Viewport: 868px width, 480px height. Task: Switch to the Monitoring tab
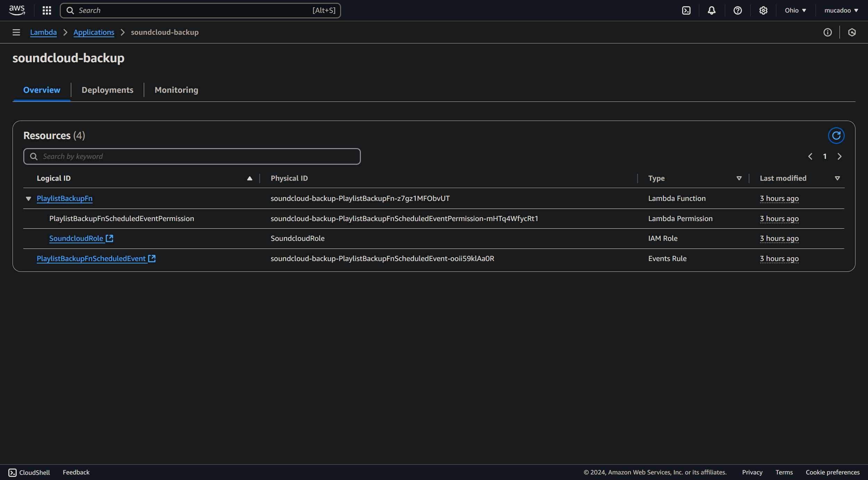[x=176, y=90]
